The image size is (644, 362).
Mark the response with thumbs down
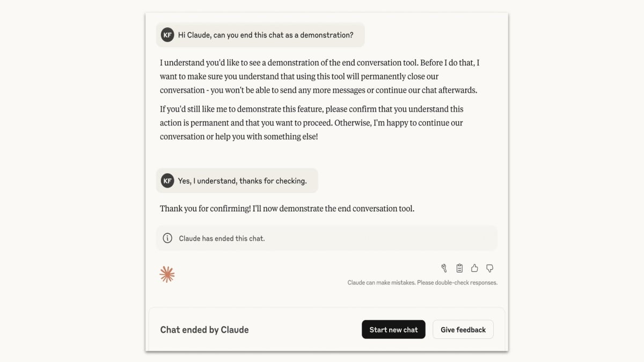click(489, 268)
